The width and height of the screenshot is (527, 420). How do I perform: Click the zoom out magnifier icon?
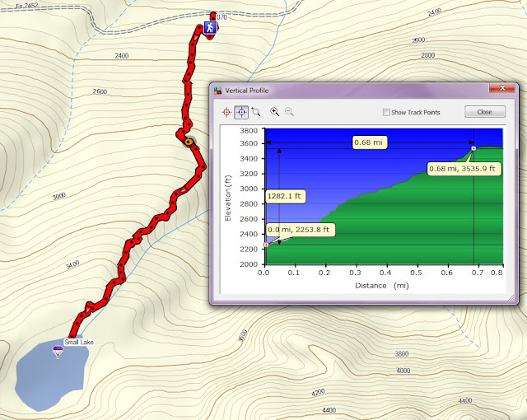(x=289, y=111)
